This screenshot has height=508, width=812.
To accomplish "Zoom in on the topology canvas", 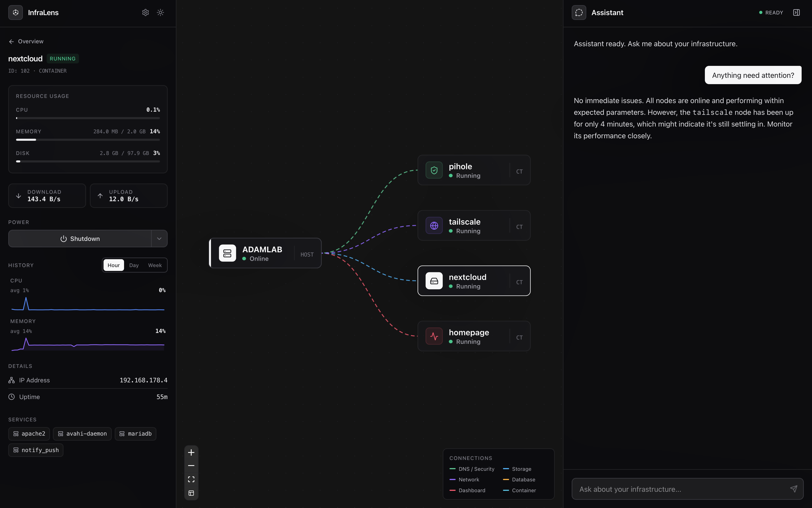I will coord(191,453).
